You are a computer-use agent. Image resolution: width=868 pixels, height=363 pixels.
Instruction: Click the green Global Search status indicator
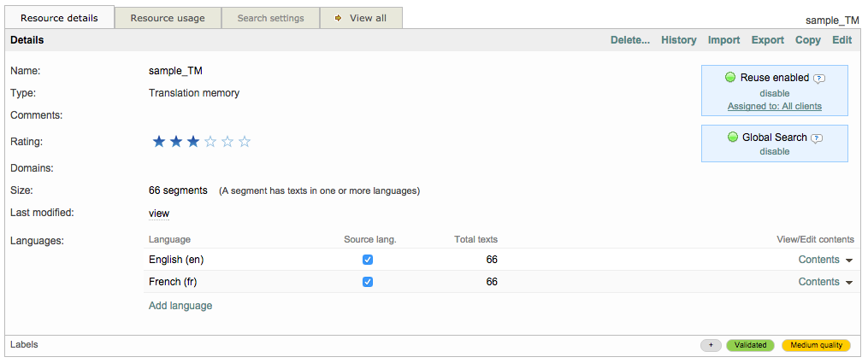(733, 138)
